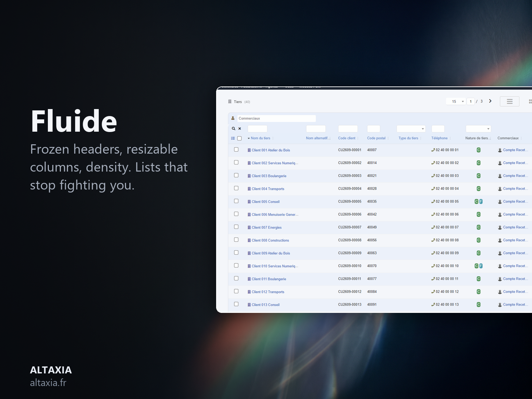Go to next page with right chevron
The height and width of the screenshot is (399, 532).
pos(490,101)
